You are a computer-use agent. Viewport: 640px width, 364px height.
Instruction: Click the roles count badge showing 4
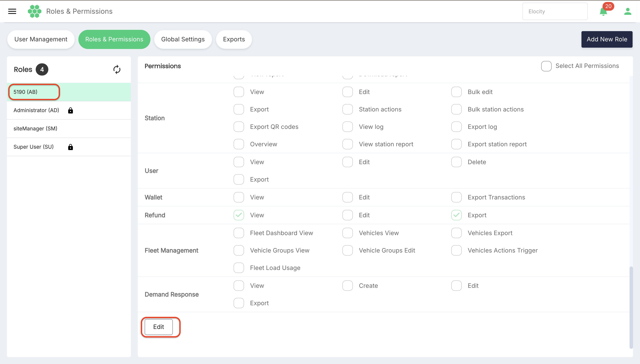pyautogui.click(x=42, y=69)
